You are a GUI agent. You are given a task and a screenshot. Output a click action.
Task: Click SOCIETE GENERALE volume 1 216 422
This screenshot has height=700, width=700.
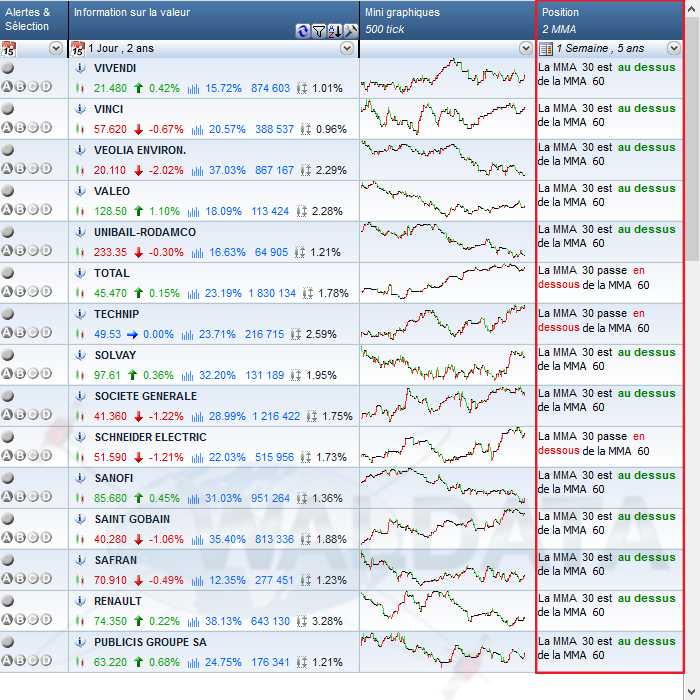[x=276, y=417]
